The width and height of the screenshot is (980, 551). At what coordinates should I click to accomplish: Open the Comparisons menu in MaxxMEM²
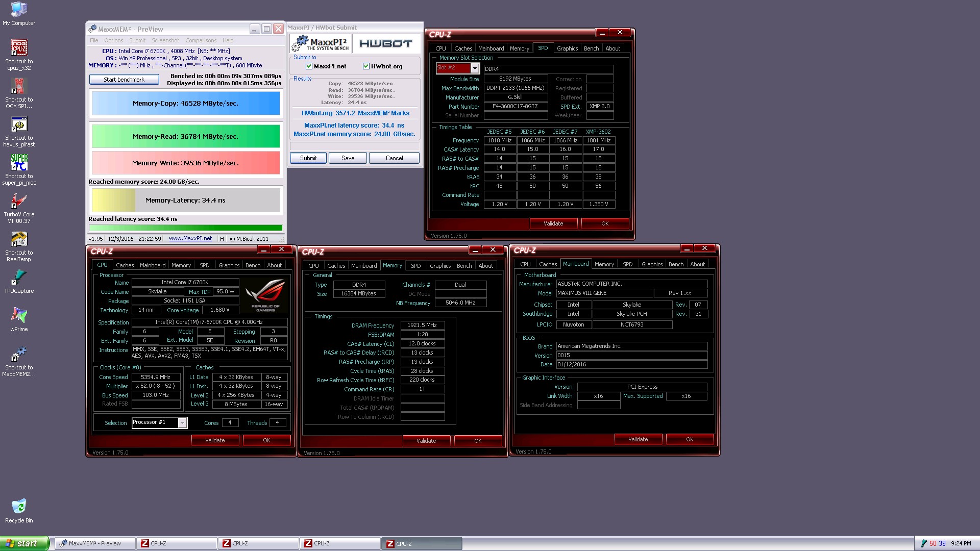(201, 40)
